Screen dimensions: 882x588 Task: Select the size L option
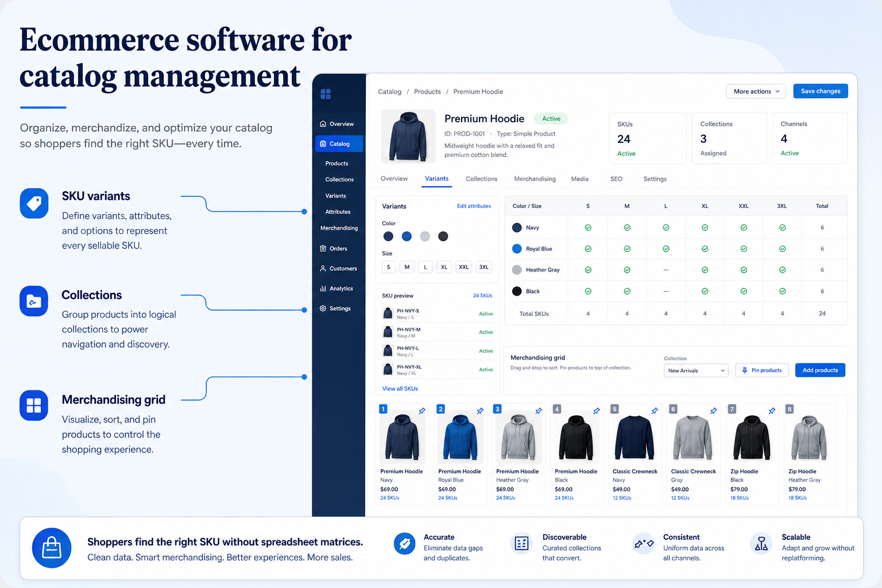[425, 267]
